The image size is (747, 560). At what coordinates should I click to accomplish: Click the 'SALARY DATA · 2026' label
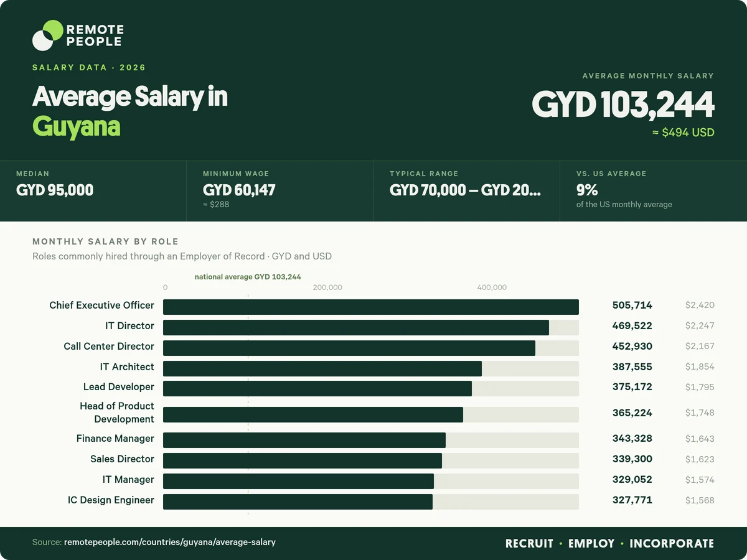point(89,67)
